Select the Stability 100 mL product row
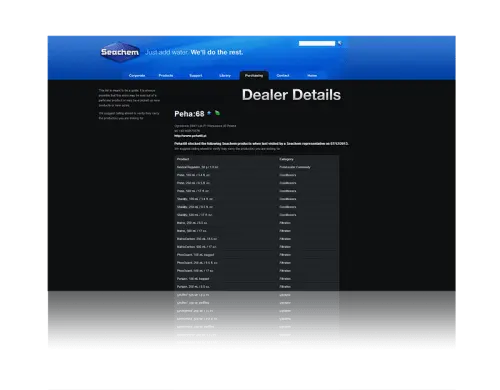500x390 pixels. click(257, 199)
